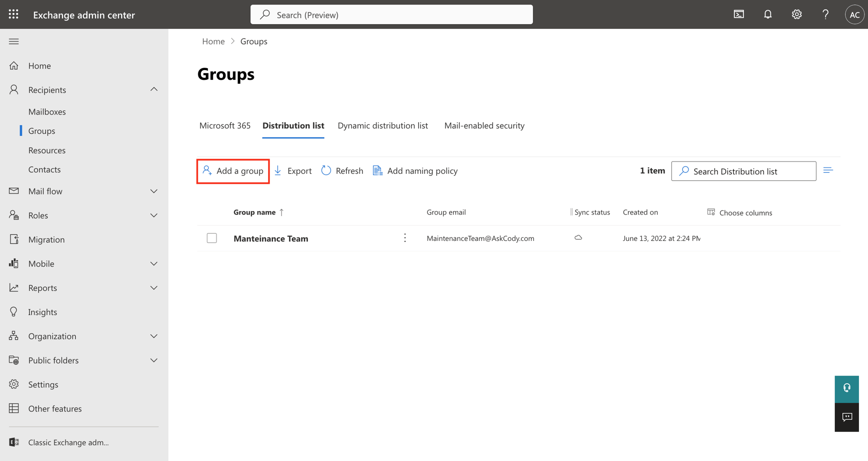The height and width of the screenshot is (461, 868).
Task: Open the Microsoft 365 tab
Action: (x=225, y=125)
